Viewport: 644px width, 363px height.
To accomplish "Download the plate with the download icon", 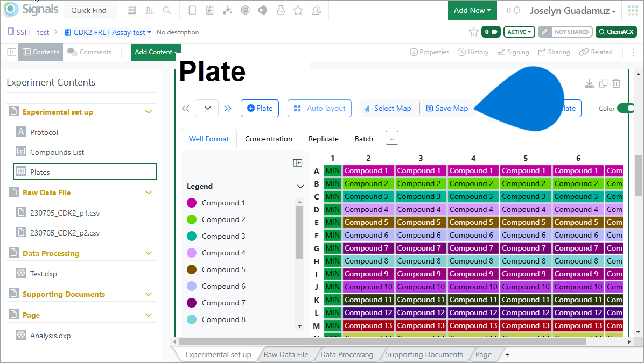I will click(x=590, y=83).
